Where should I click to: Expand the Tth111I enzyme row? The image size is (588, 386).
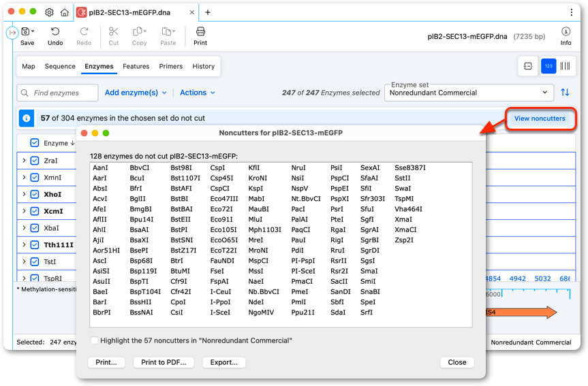[x=24, y=244]
